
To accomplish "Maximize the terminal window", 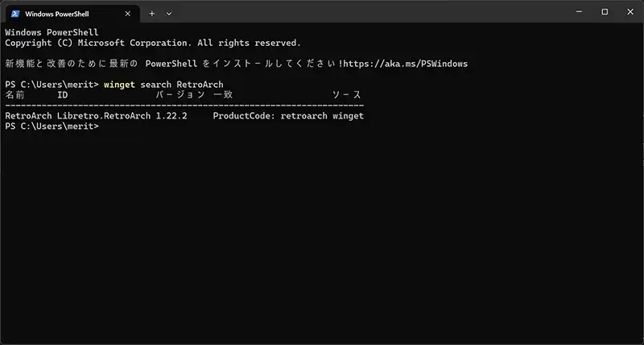I will 605,12.
